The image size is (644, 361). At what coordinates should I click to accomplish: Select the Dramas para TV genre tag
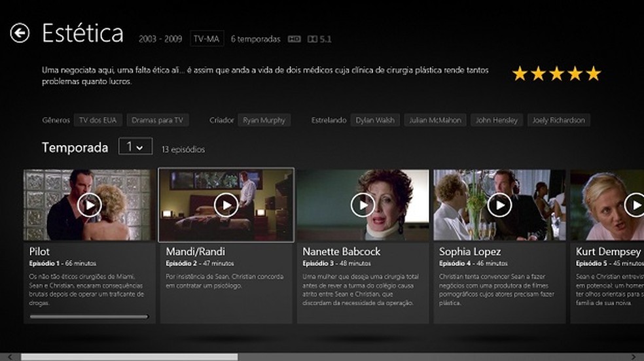coord(157,120)
